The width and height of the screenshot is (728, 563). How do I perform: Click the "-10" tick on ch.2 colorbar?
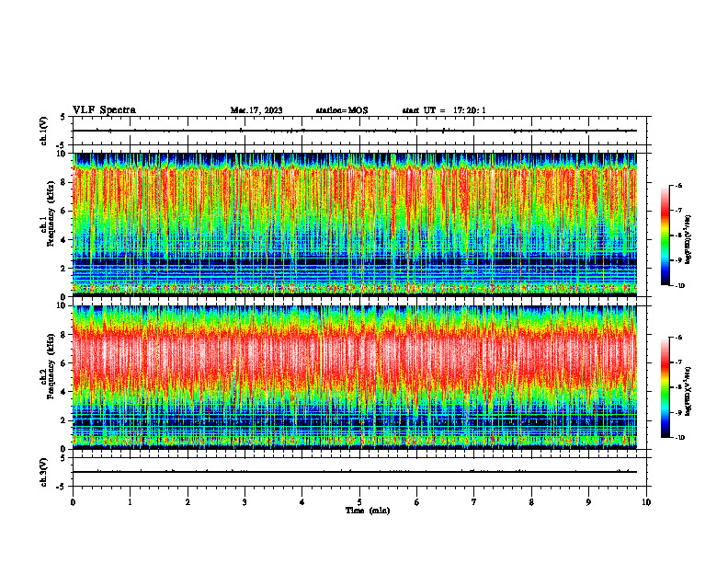coord(679,438)
